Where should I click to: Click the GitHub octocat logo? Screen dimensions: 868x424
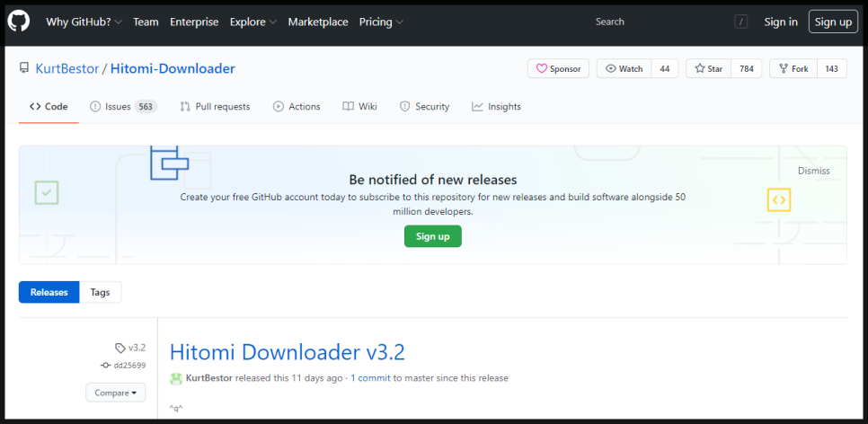[x=19, y=22]
